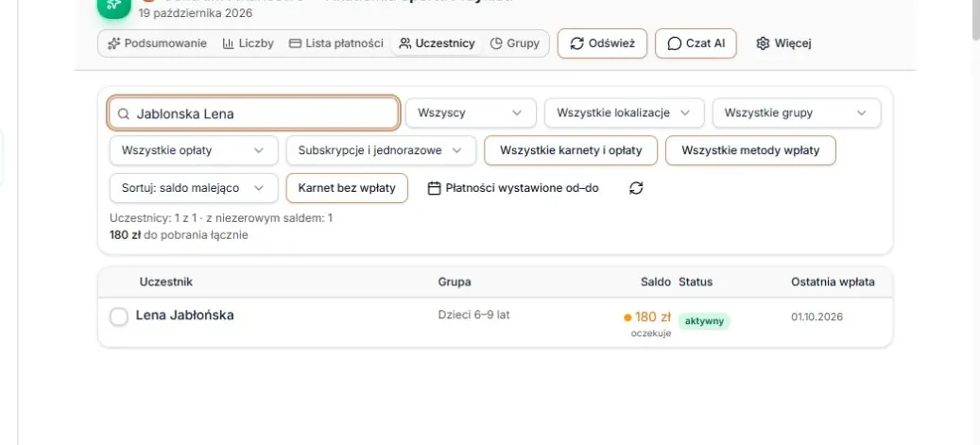Image resolution: width=980 pixels, height=445 pixels.
Task: Open the Wszystkie lokalizacje dropdown
Action: pos(625,113)
